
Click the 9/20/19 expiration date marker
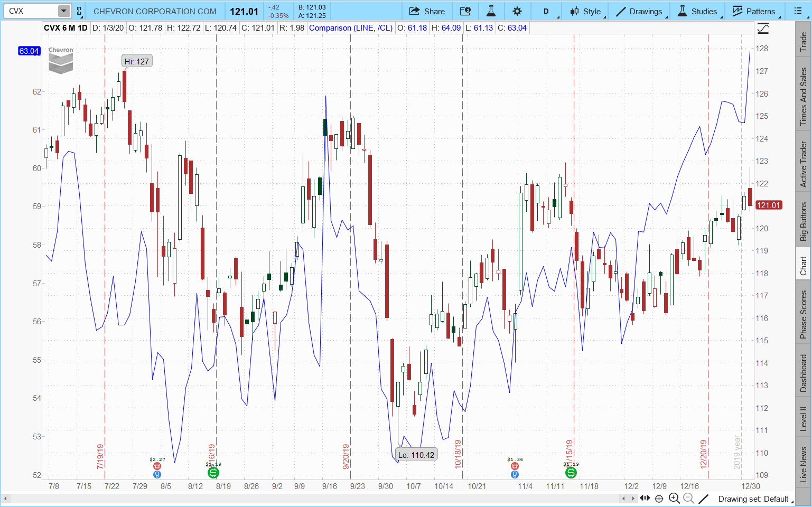pyautogui.click(x=346, y=456)
